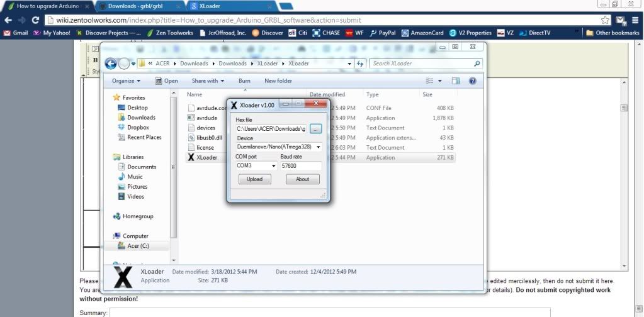Click the browser address bar URL
Viewport: 644px width, 317px height.
pyautogui.click(x=208, y=20)
